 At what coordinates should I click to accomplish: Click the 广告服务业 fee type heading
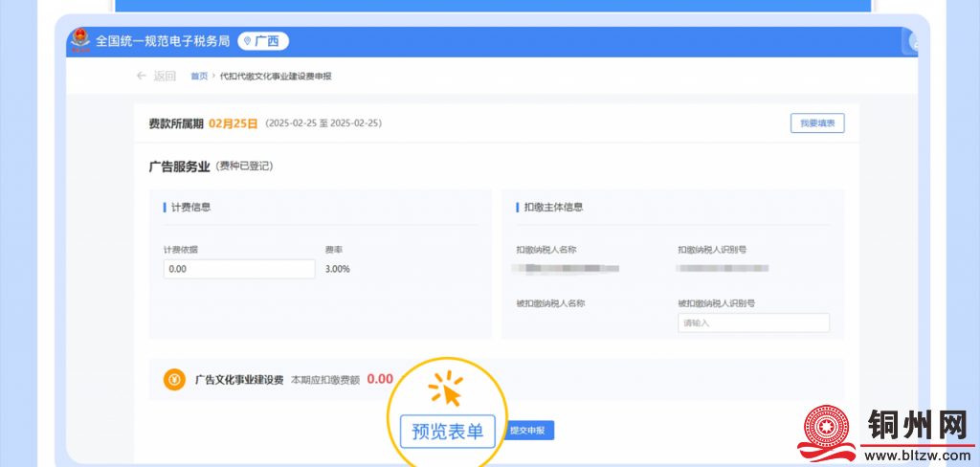tap(179, 167)
